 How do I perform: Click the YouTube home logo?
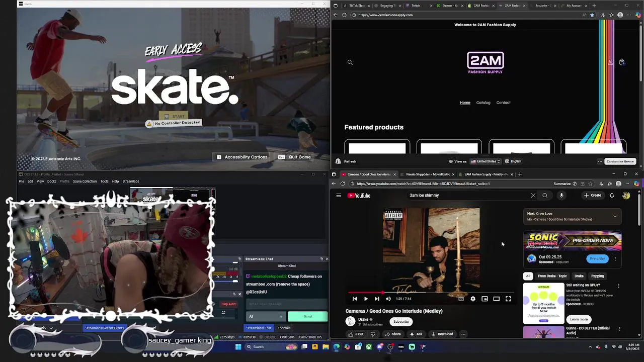[x=359, y=196]
